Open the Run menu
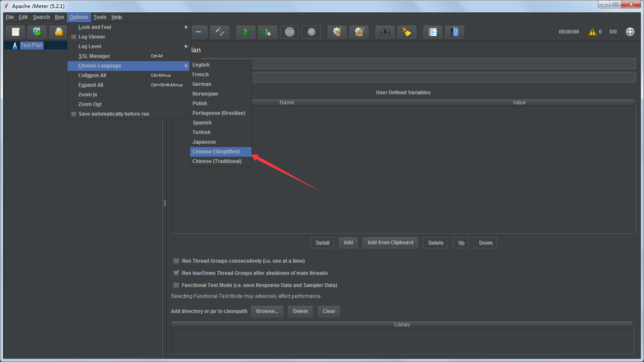The image size is (644, 362). pyautogui.click(x=60, y=17)
